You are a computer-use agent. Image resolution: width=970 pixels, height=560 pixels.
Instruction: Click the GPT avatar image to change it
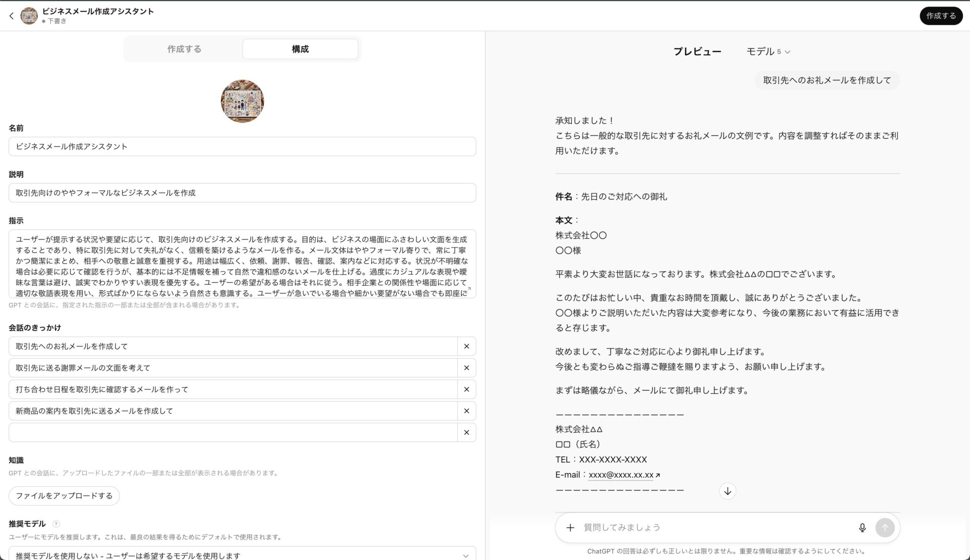[x=242, y=101]
